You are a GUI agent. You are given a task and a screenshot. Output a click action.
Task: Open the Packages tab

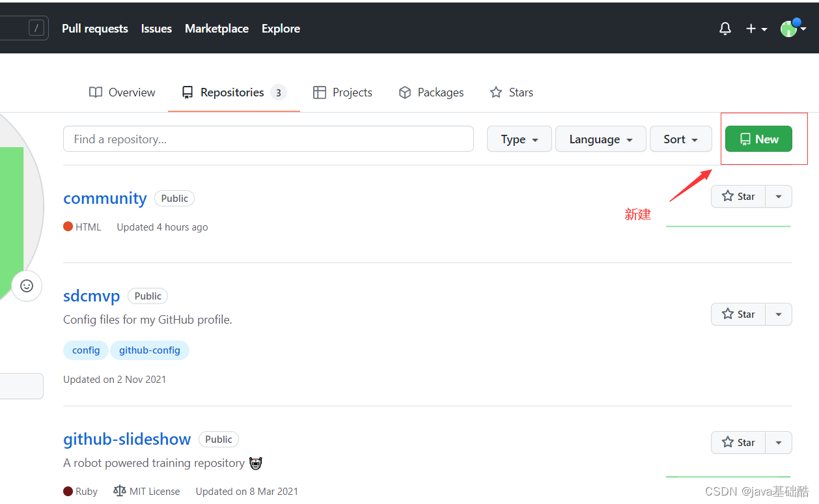point(431,92)
